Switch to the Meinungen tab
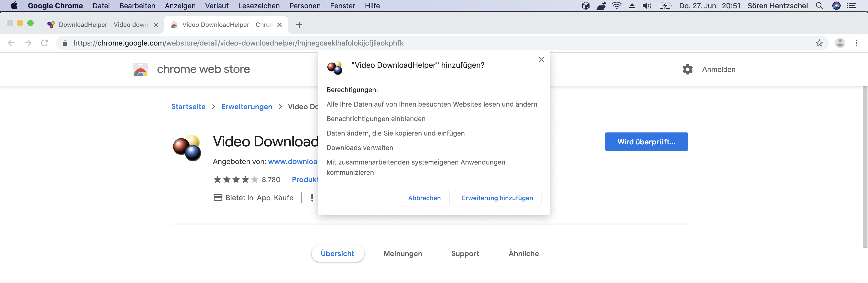868x283 pixels. (x=403, y=254)
